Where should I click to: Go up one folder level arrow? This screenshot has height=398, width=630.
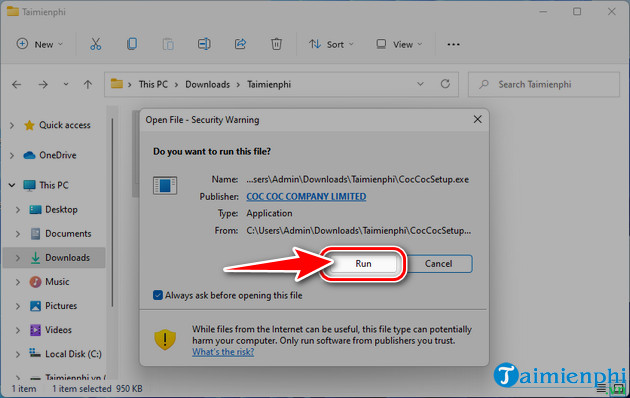click(88, 84)
